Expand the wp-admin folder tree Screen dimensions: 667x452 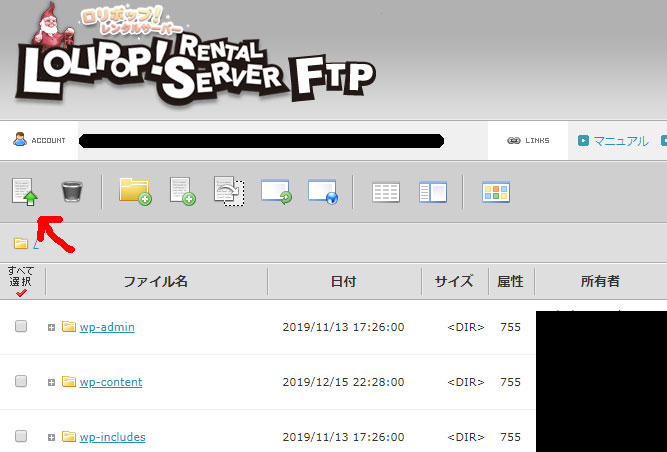[x=51, y=327]
